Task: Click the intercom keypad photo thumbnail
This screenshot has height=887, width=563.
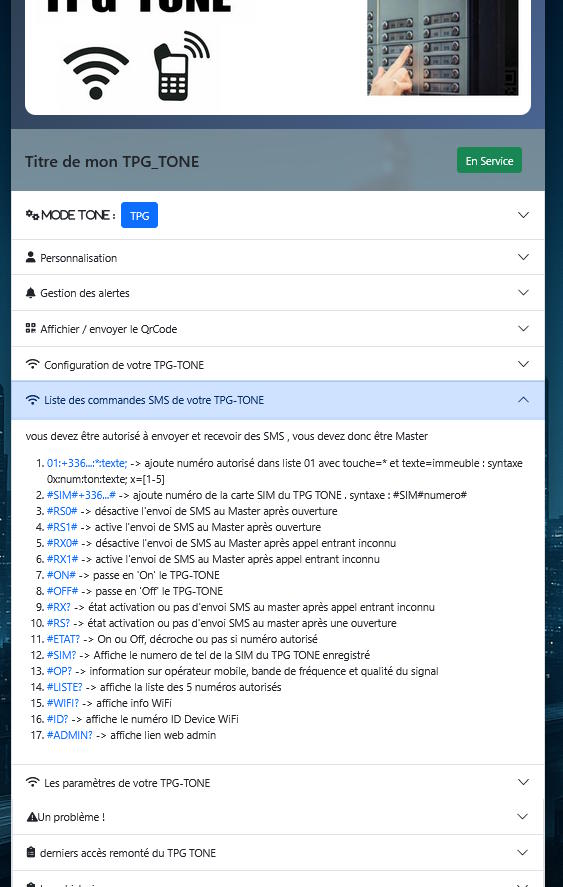Action: pos(442,46)
